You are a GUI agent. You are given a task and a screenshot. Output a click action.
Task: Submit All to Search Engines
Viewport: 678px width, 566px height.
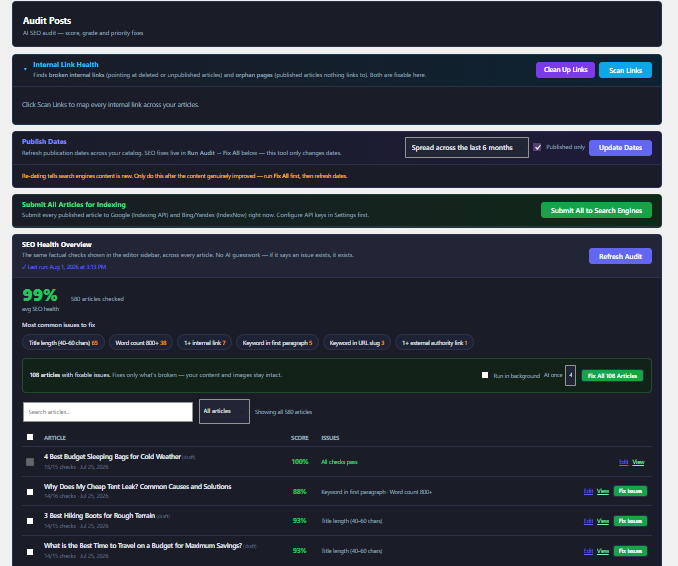coord(596,210)
